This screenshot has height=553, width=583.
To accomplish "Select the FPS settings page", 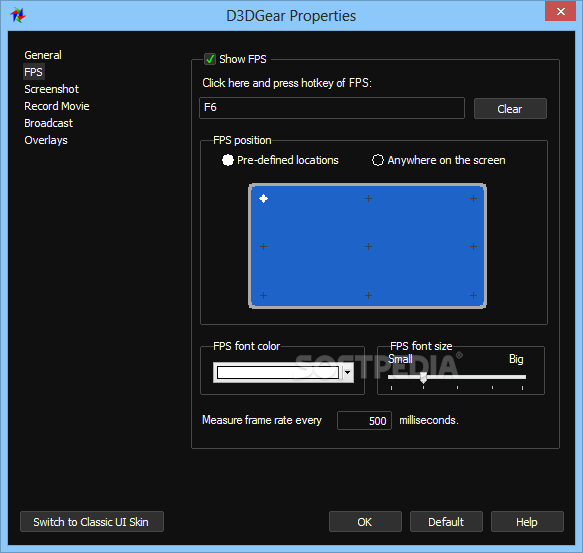I will click(33, 72).
